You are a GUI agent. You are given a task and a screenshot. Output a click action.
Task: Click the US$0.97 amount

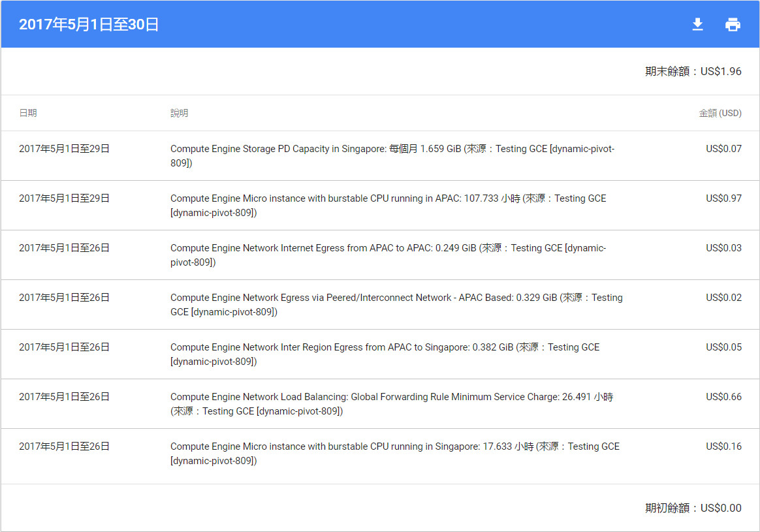[723, 198]
